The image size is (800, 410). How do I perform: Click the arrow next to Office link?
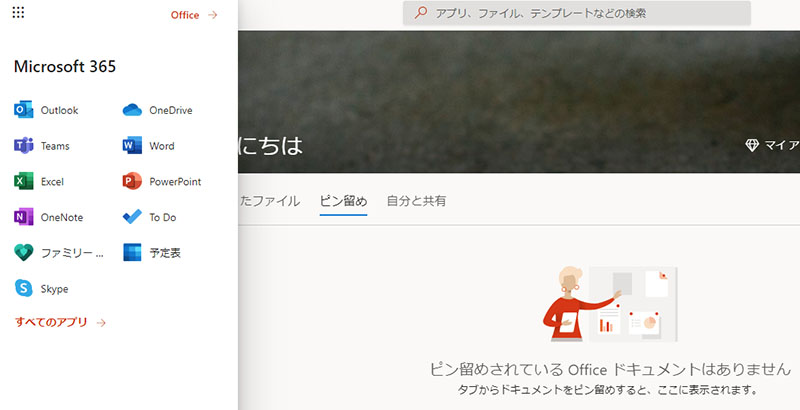point(213,15)
